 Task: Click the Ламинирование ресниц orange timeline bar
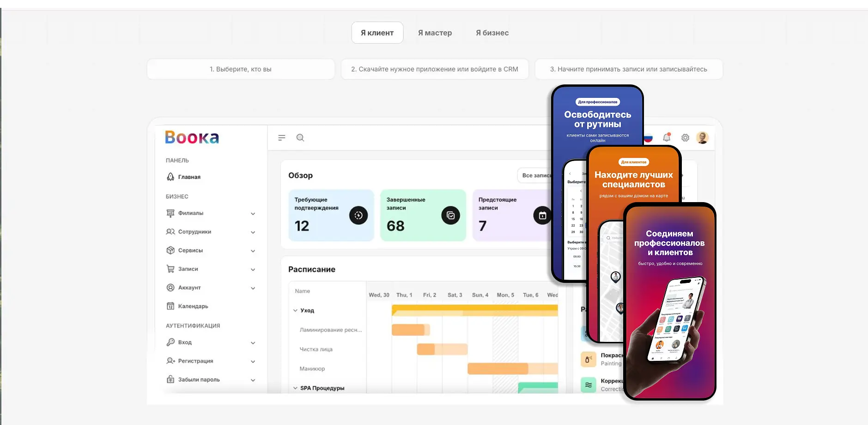(411, 329)
